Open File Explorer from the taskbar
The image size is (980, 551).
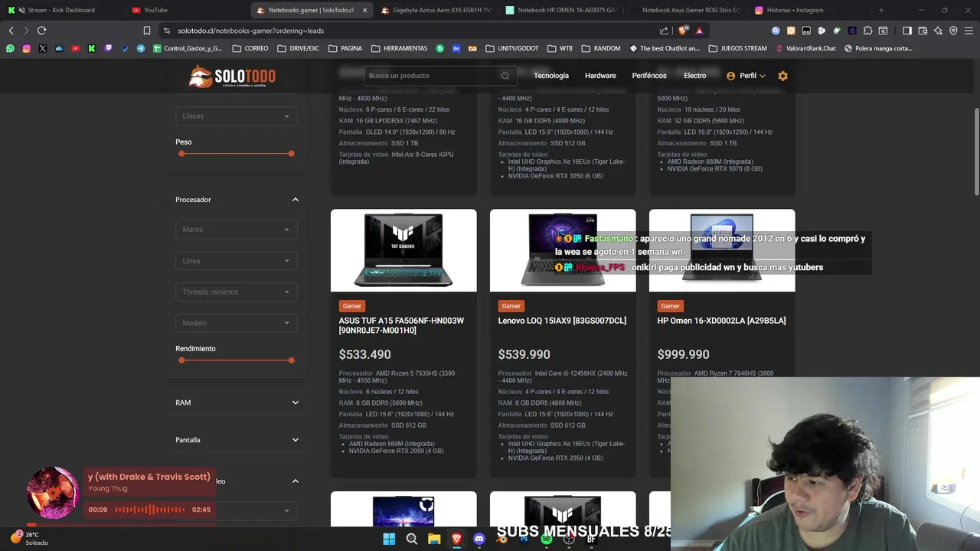[434, 540]
